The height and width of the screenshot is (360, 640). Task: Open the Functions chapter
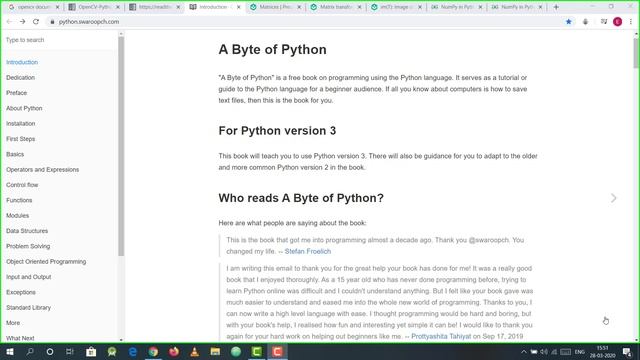(x=19, y=200)
